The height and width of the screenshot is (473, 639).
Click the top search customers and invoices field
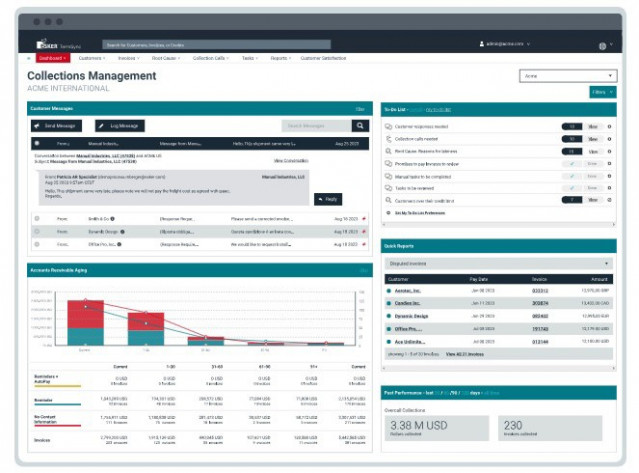click(x=216, y=45)
